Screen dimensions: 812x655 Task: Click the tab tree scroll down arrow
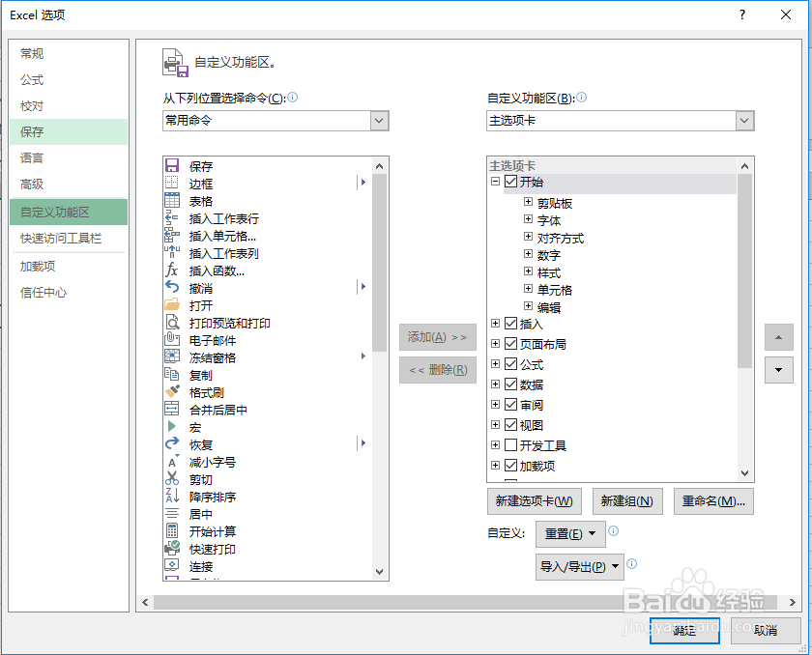(x=744, y=472)
